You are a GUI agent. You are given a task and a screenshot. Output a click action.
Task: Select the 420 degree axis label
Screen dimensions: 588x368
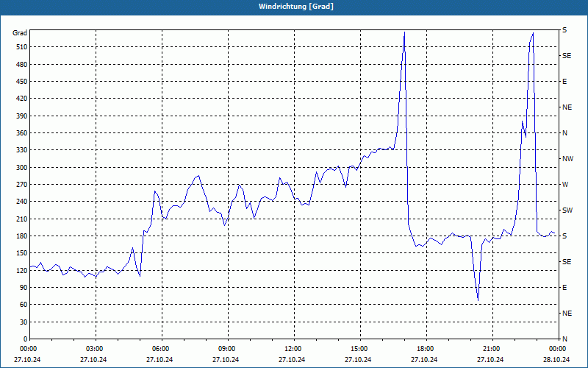22,99
